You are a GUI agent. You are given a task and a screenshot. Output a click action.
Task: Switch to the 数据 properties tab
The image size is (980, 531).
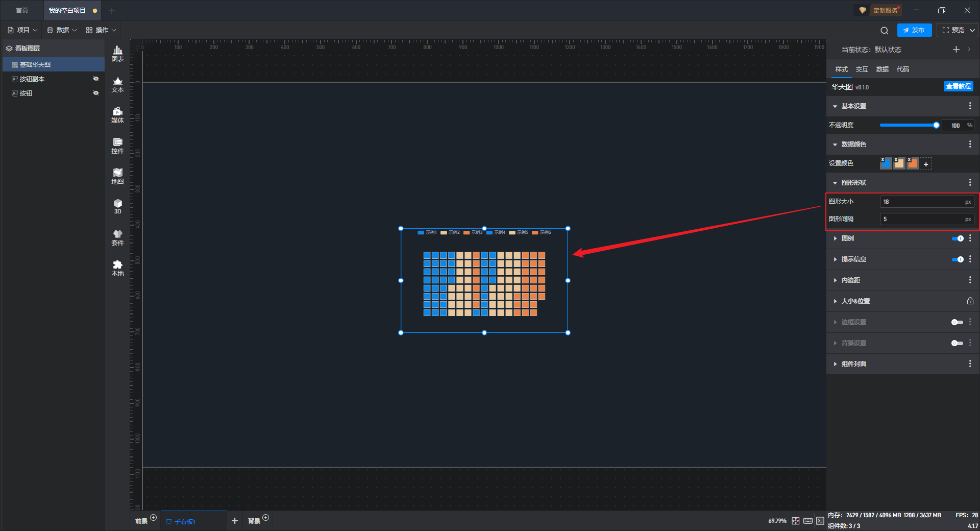point(882,69)
